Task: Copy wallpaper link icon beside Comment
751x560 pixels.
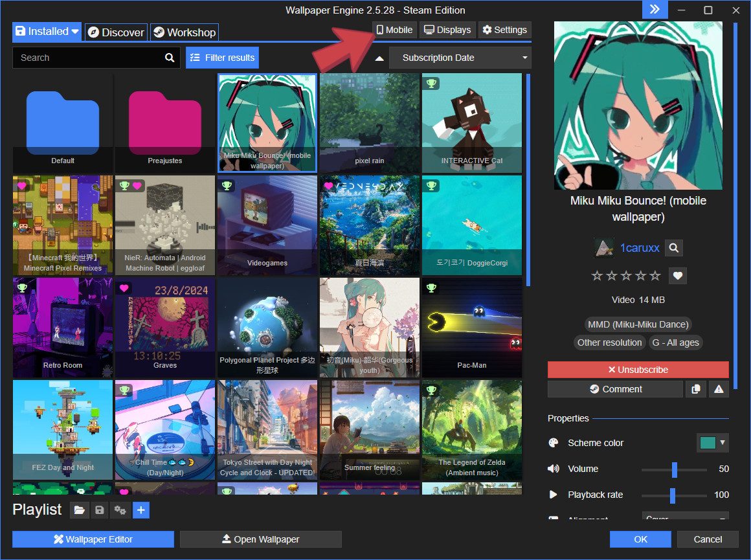Action: click(x=695, y=389)
